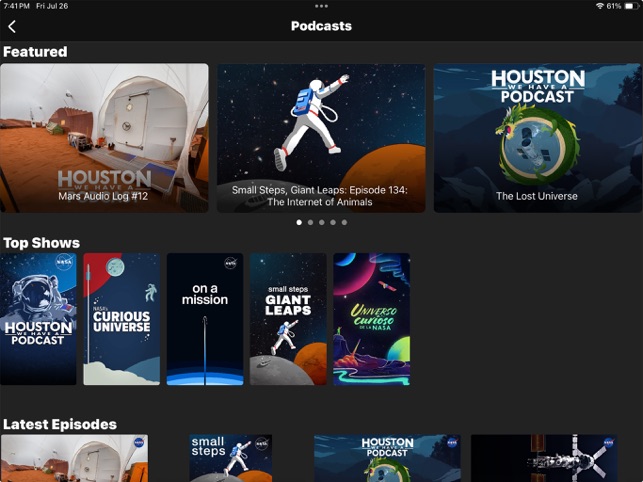Open Universo Curioso de la NASA show

click(x=372, y=319)
